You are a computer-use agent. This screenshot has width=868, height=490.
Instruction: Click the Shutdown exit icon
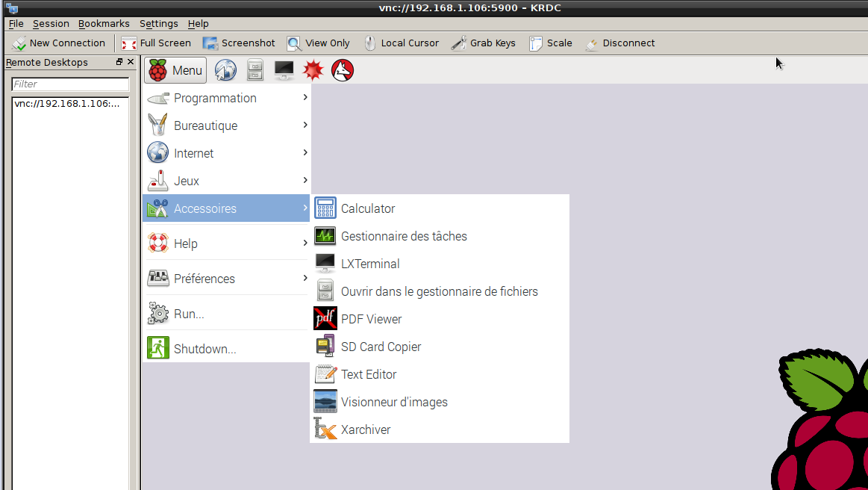(x=157, y=348)
